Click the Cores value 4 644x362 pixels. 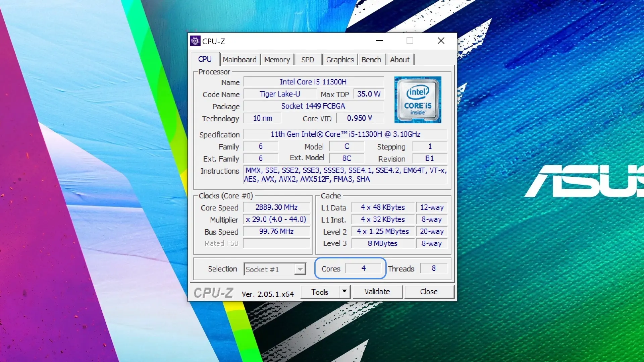point(364,268)
